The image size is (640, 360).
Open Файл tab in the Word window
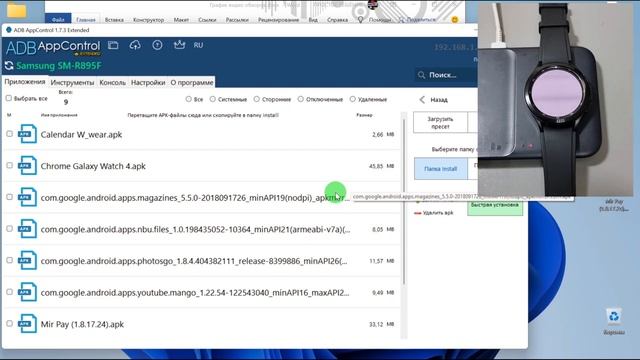[58, 19]
